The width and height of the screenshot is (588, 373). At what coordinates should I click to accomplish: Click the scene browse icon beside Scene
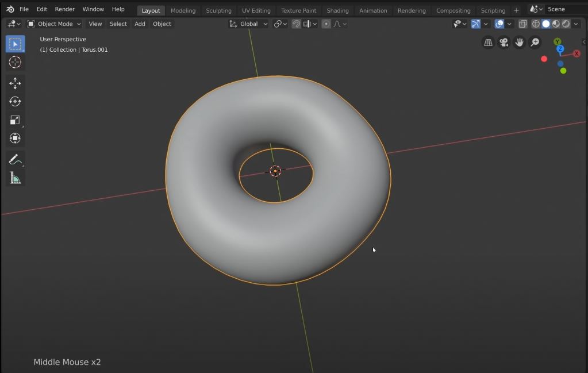pyautogui.click(x=536, y=9)
